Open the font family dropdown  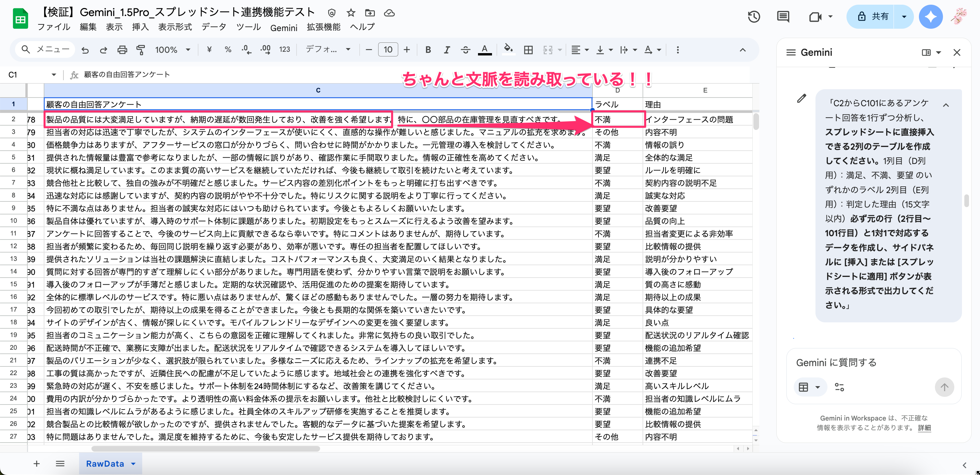click(x=328, y=50)
